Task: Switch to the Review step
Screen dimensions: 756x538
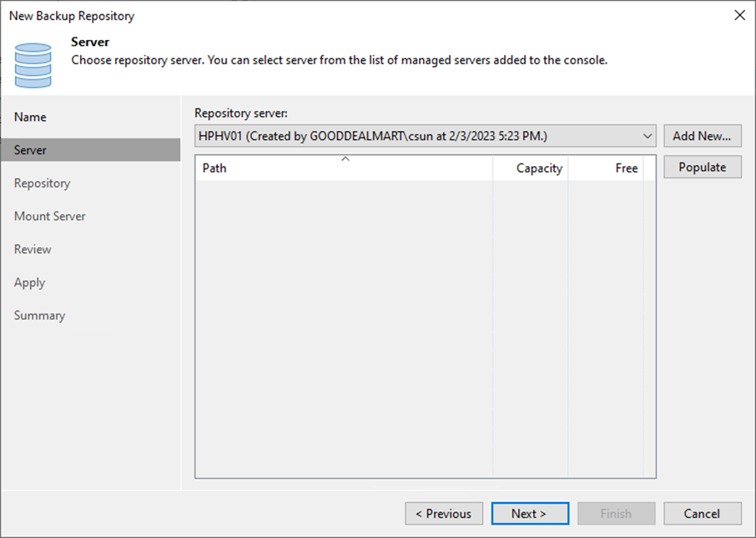Action: tap(33, 249)
